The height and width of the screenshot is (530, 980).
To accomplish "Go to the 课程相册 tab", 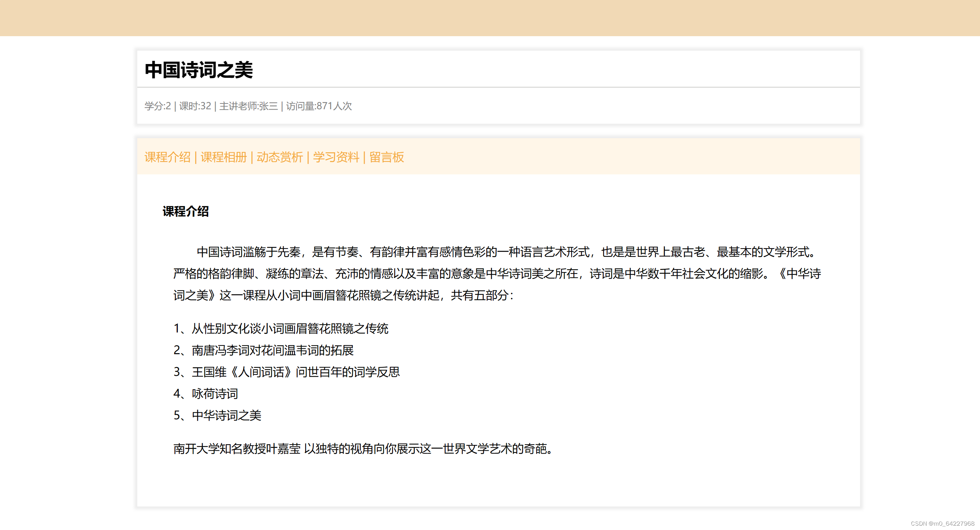I will pyautogui.click(x=224, y=157).
